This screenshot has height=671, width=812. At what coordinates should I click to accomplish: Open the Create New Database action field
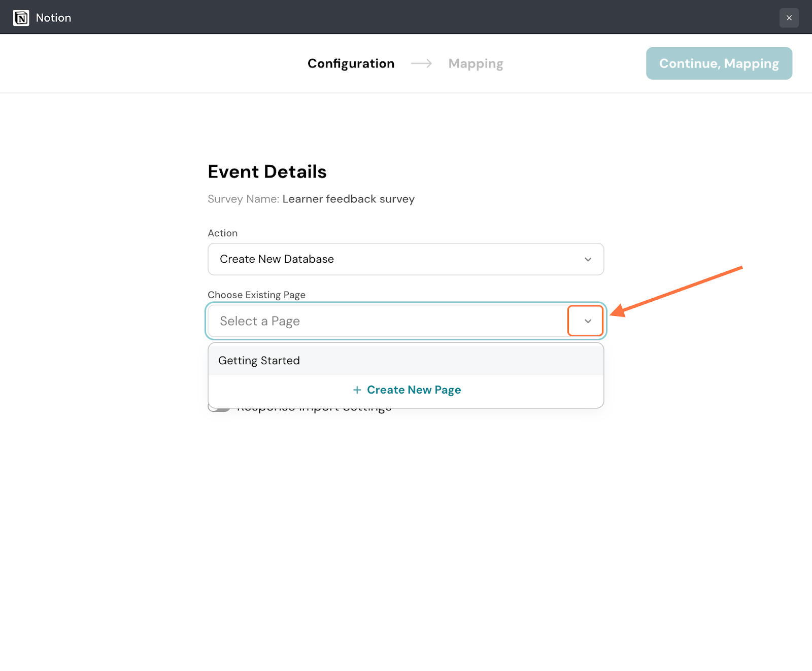point(396,259)
